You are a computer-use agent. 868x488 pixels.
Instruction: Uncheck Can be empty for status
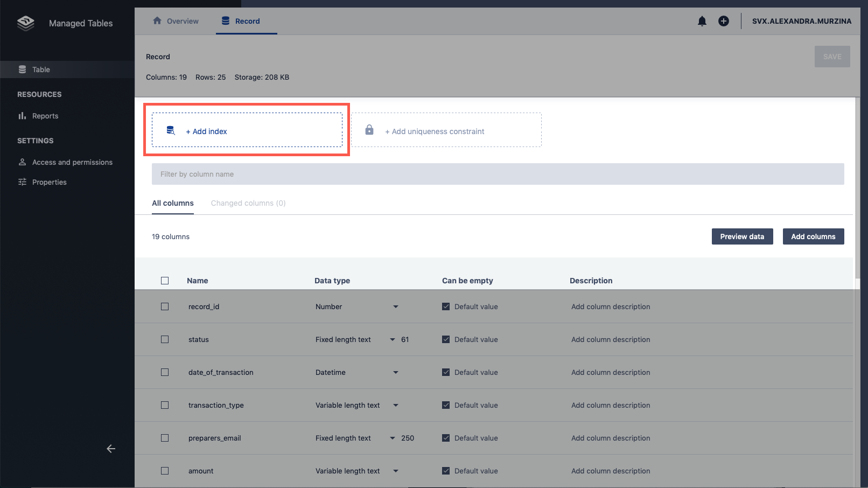[x=446, y=339]
